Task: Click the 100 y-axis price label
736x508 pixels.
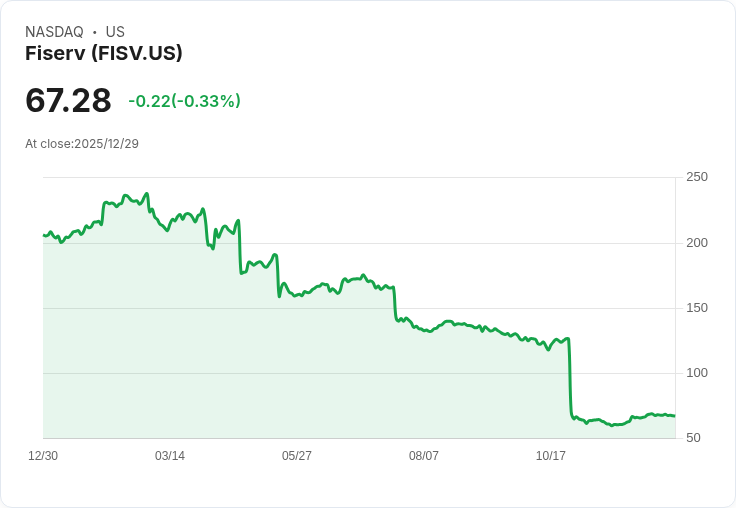Action: click(697, 373)
